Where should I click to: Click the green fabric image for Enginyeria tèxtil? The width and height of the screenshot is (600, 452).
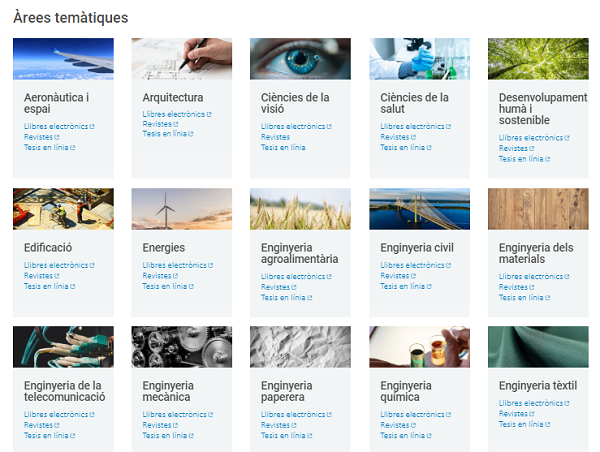(538, 347)
